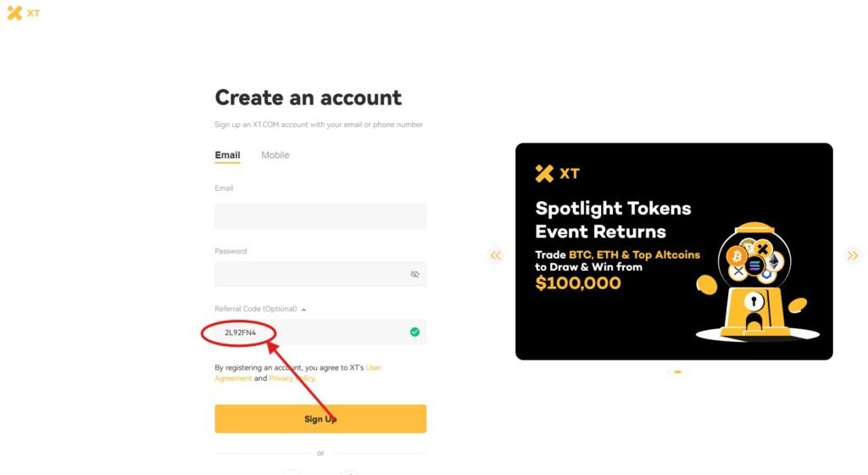This screenshot has height=475, width=868.
Task: Collapse the Referral Code (Optional) section
Action: [x=304, y=310]
